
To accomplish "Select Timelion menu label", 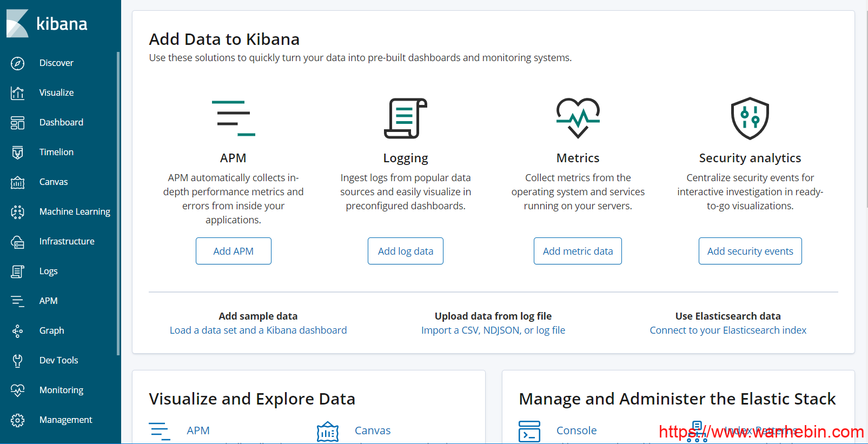I will pyautogui.click(x=56, y=152).
